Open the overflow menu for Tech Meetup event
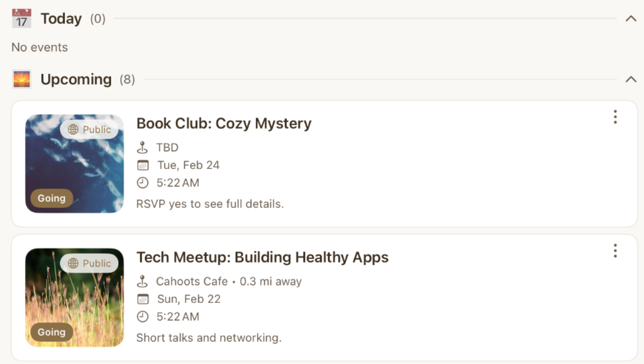The height and width of the screenshot is (364, 644). pyautogui.click(x=614, y=251)
